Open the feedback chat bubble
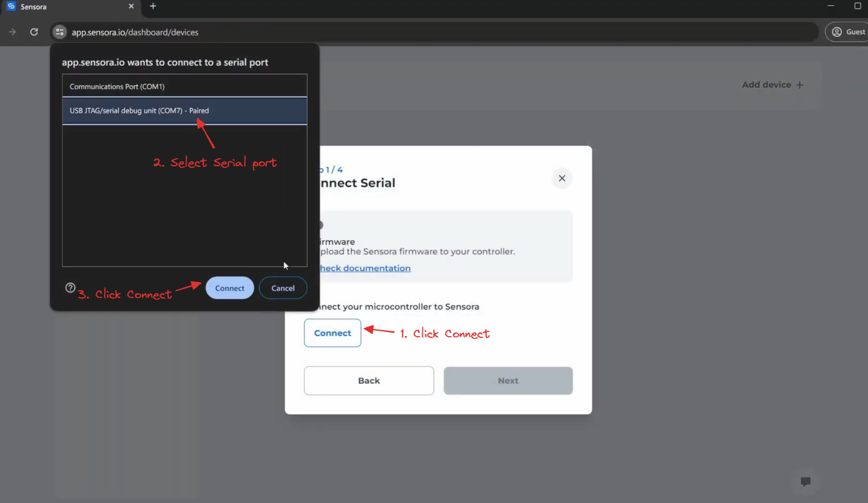 tap(806, 482)
